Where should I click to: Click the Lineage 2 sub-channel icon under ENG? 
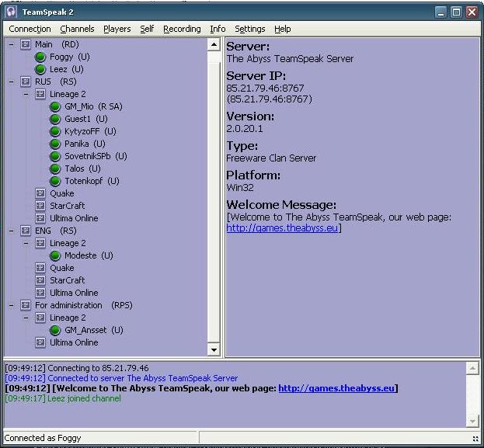pos(40,243)
